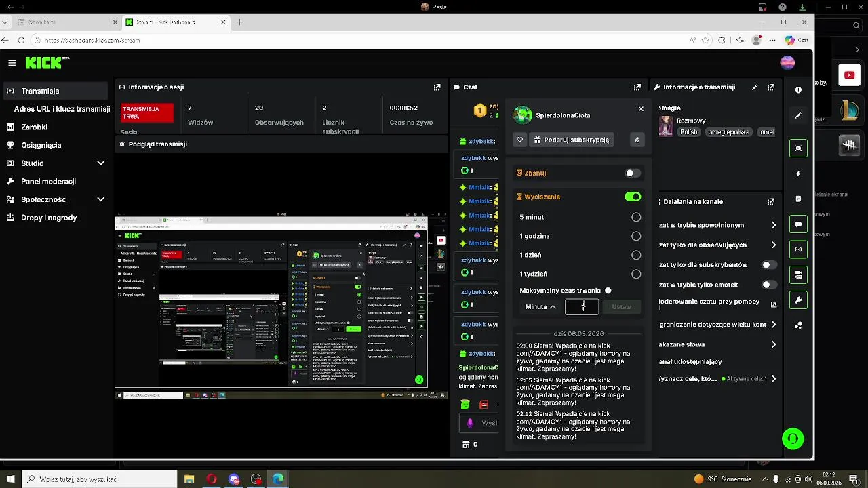Pop out the Informacje o sesji panel

point(437,87)
